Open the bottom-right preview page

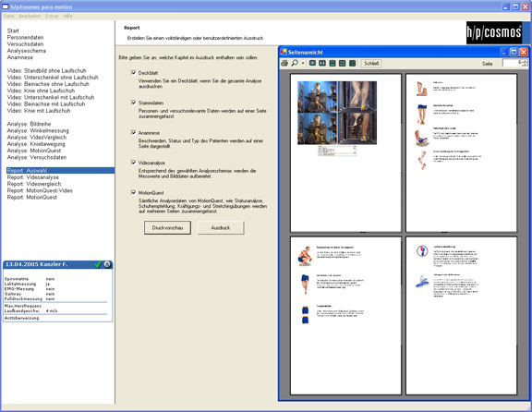[462, 316]
